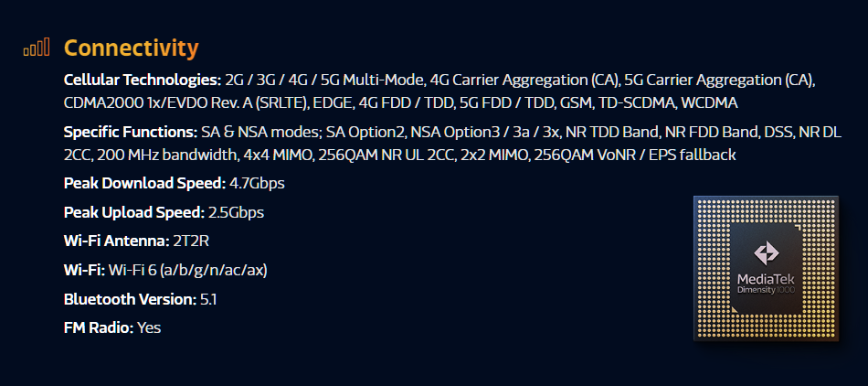The width and height of the screenshot is (868, 386).
Task: Click the Cellular Technologies label
Action: 142,80
